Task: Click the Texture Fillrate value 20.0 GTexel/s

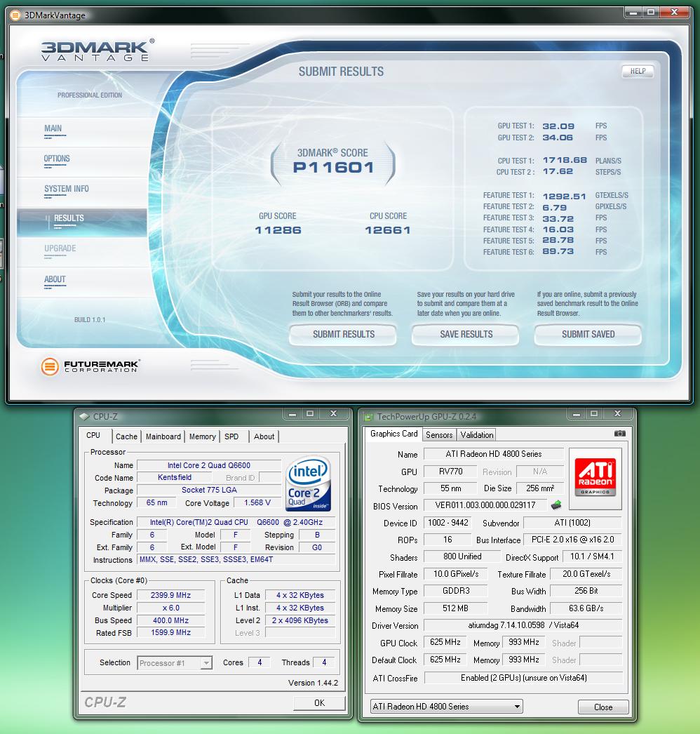Action: (586, 574)
